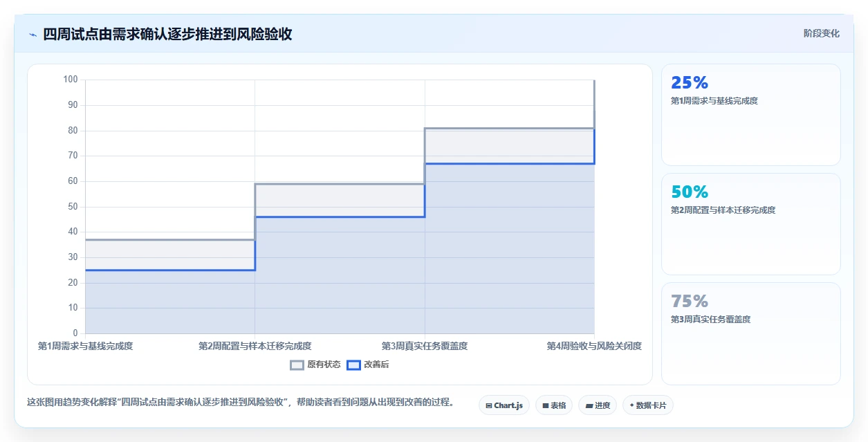Open the 数据卡片 tag
868x442 pixels.
(x=647, y=405)
